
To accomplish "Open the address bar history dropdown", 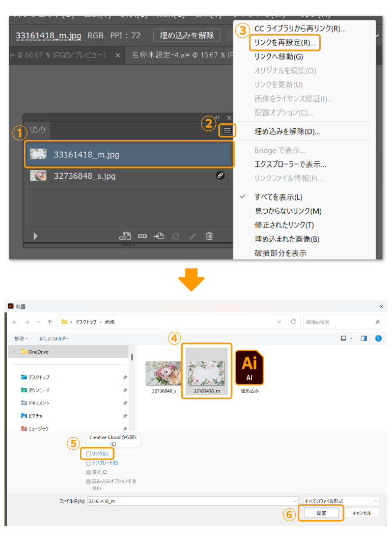I will [x=279, y=322].
